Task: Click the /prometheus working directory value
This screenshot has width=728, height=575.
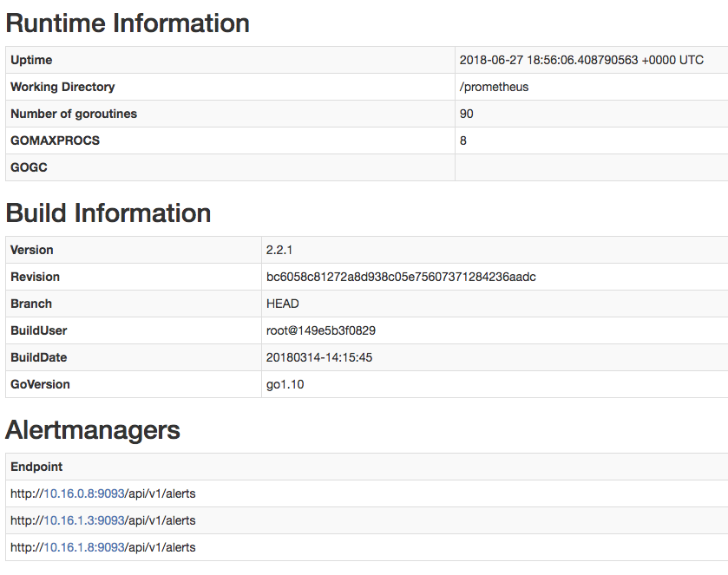Action: (x=494, y=87)
